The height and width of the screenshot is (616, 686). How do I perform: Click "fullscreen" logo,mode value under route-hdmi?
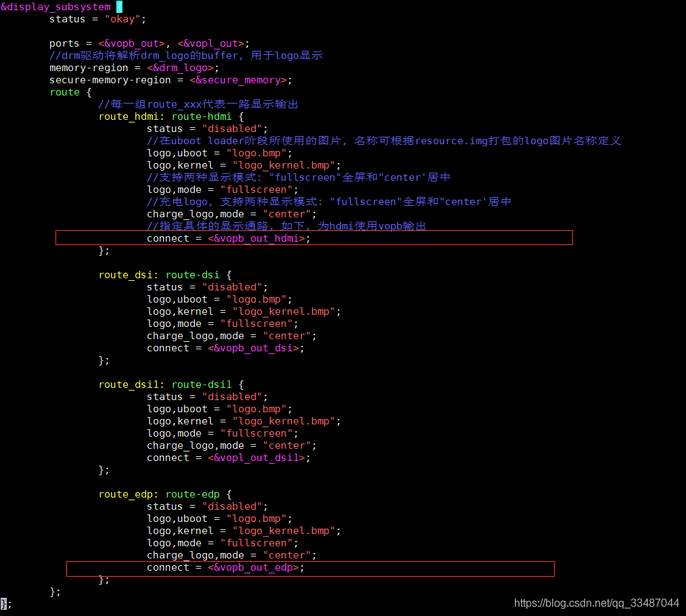coord(256,190)
